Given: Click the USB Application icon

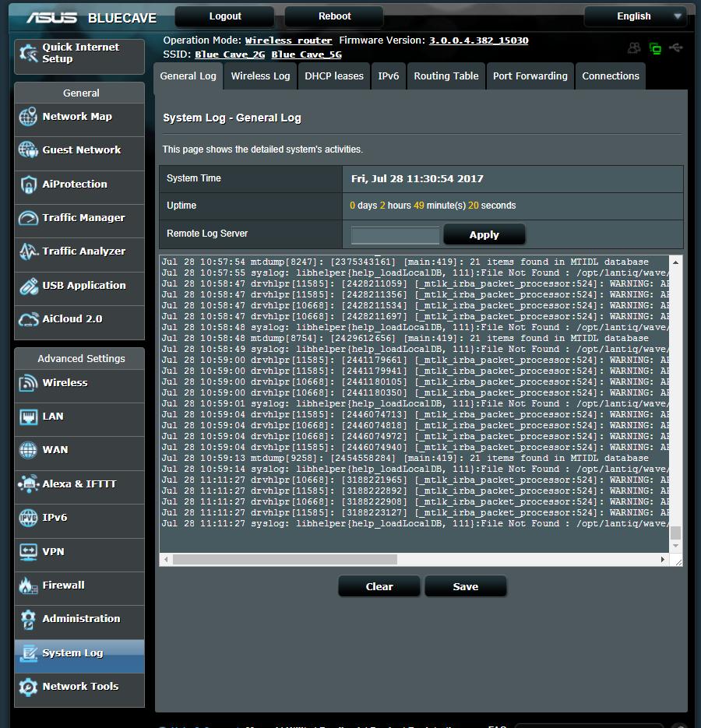Looking at the screenshot, I should pos(28,286).
